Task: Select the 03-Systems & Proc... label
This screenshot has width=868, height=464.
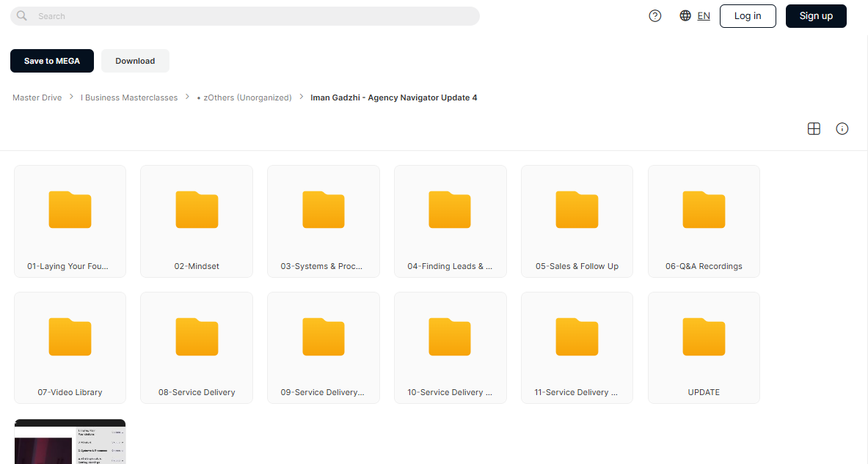Action: click(321, 266)
